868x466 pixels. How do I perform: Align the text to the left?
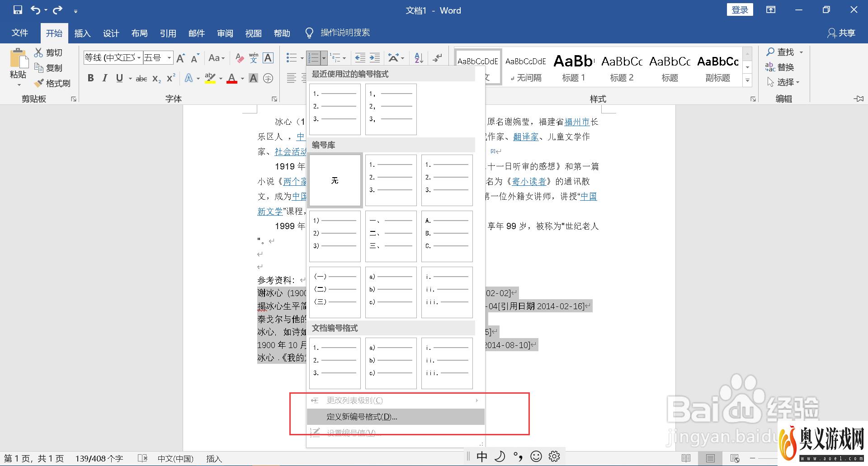(292, 78)
